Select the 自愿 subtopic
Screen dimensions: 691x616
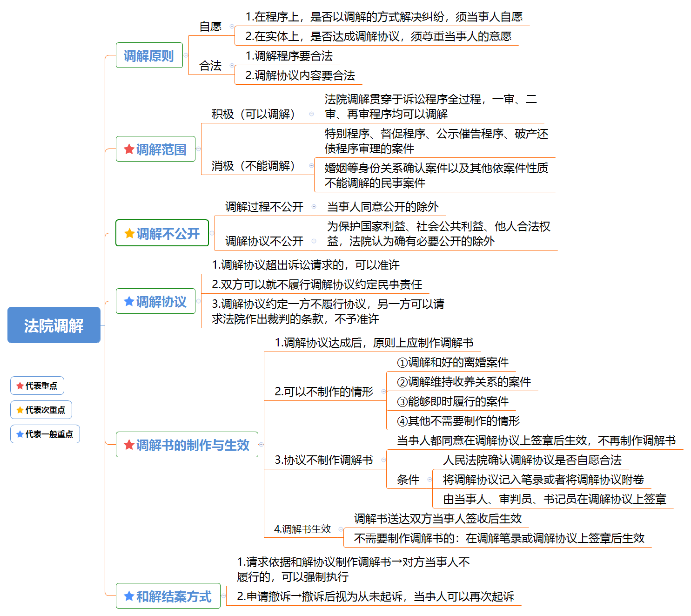210,27
